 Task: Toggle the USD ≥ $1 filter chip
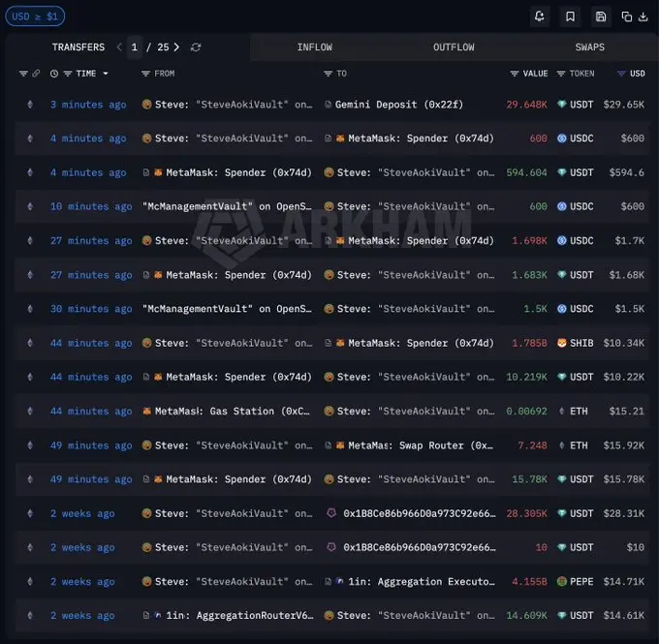point(34,16)
